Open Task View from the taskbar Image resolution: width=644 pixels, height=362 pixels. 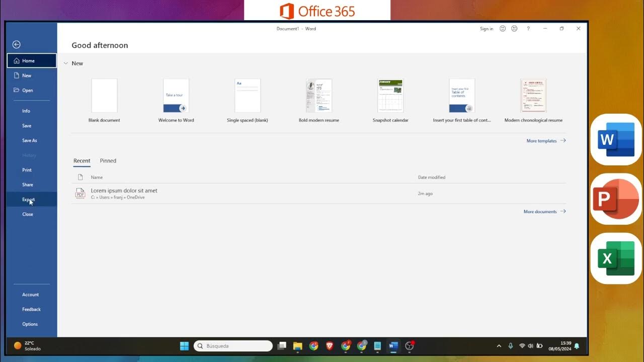pos(282,346)
